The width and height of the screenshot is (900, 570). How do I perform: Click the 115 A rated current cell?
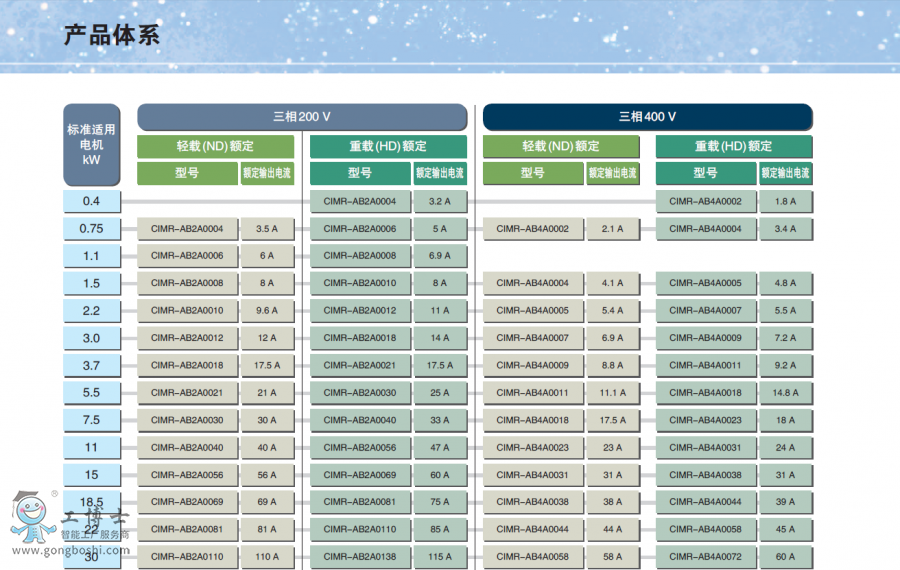tap(439, 556)
